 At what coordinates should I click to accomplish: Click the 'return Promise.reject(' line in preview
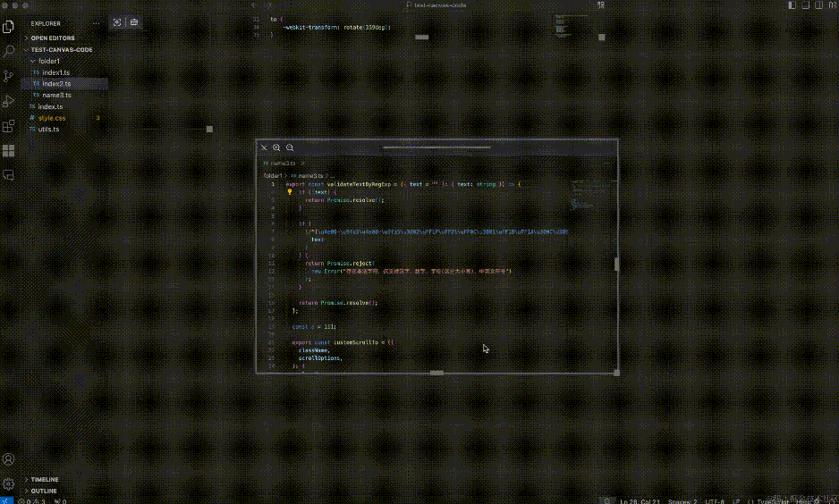340,264
